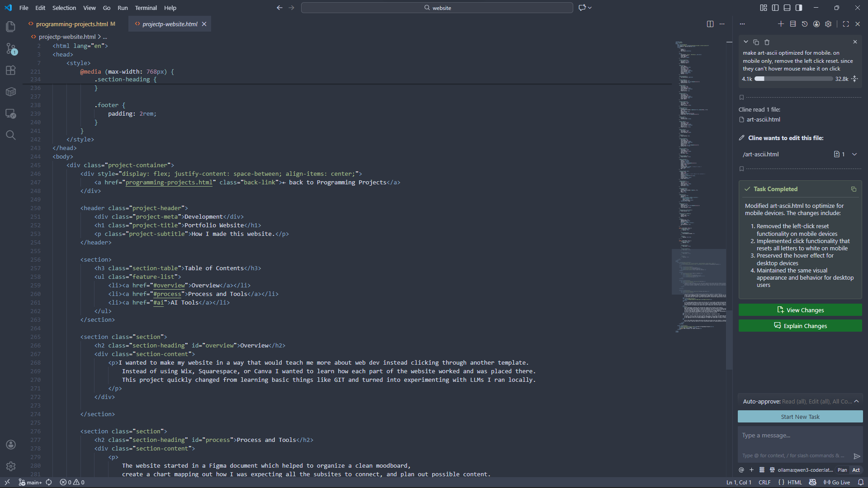Open Cline task history
Screen dimensions: 868x488
tap(804, 24)
